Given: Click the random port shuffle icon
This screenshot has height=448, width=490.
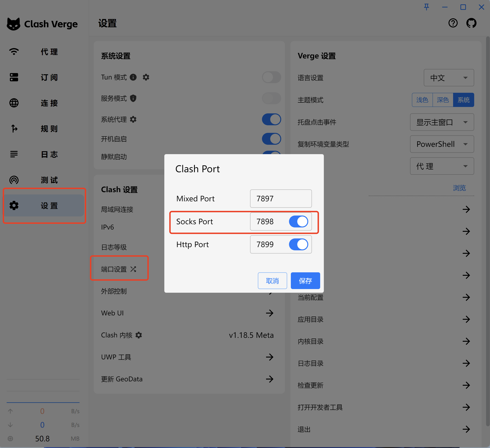Looking at the screenshot, I should [133, 269].
